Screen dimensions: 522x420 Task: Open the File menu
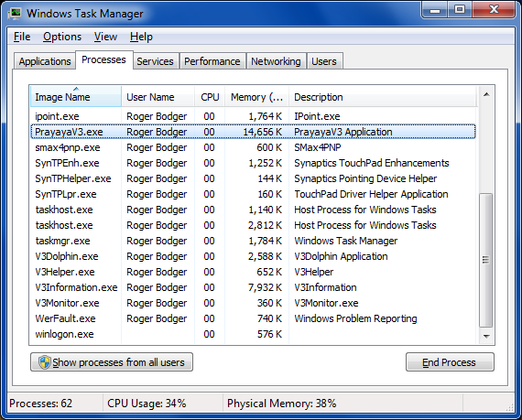click(x=22, y=37)
